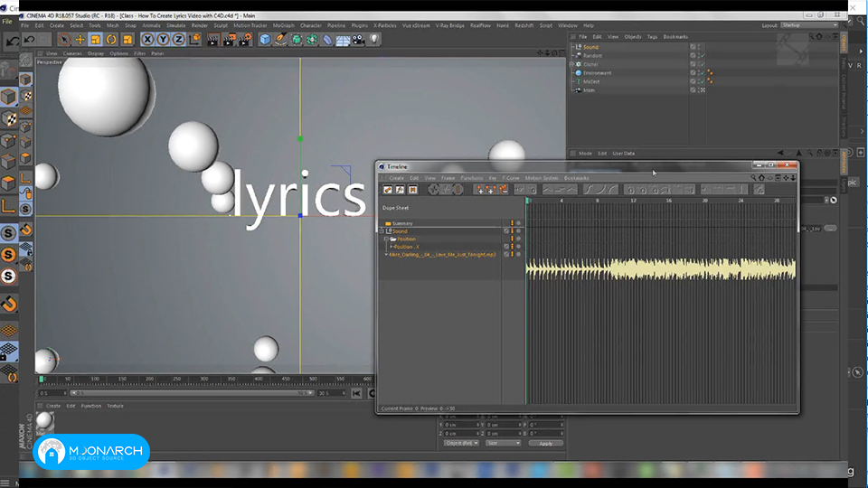This screenshot has height=488, width=868.
Task: Toggle the Z axis lock
Action: tap(178, 39)
